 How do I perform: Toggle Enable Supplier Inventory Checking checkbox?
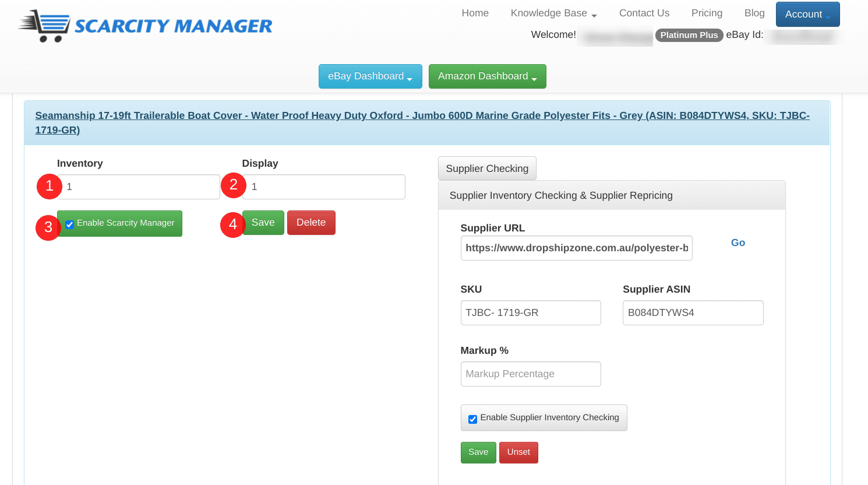point(473,419)
